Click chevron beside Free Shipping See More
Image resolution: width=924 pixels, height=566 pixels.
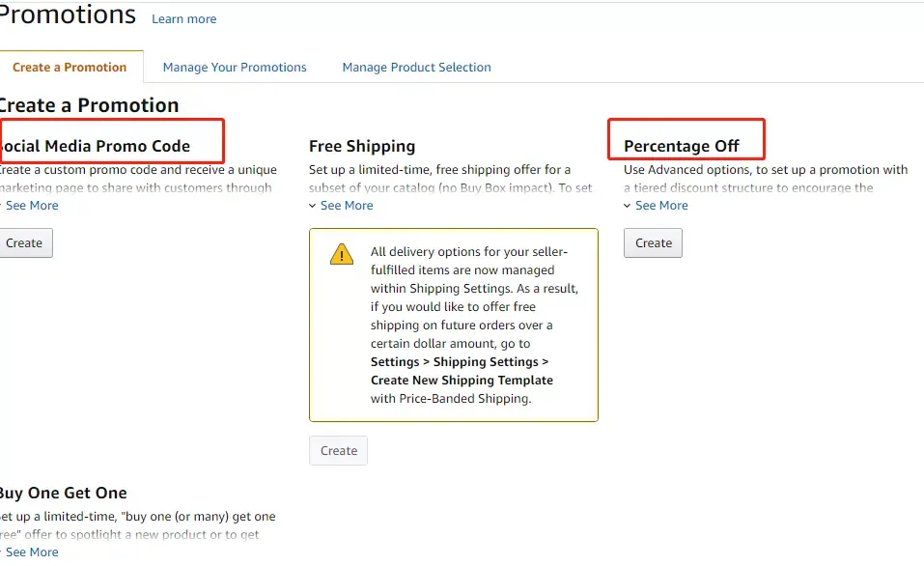pyautogui.click(x=312, y=206)
